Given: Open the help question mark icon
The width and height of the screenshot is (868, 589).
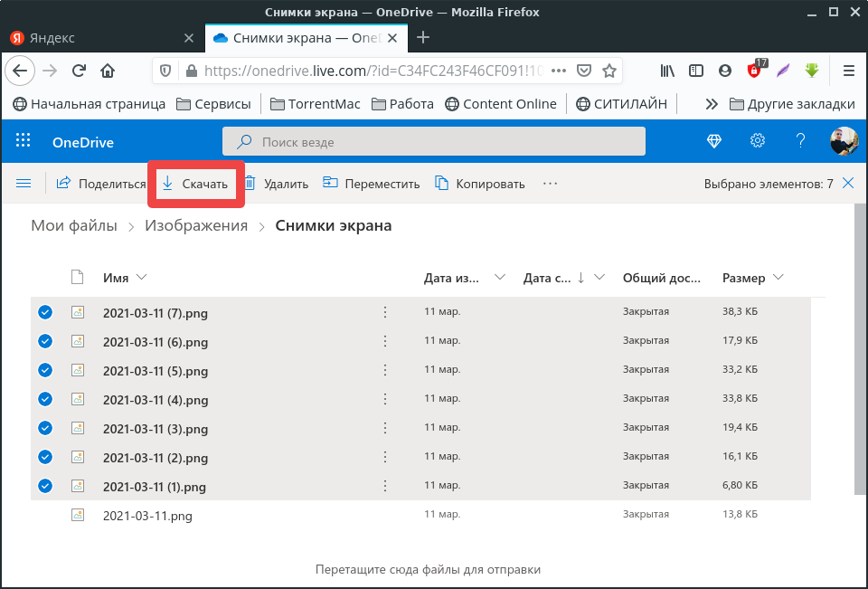Looking at the screenshot, I should [x=800, y=141].
